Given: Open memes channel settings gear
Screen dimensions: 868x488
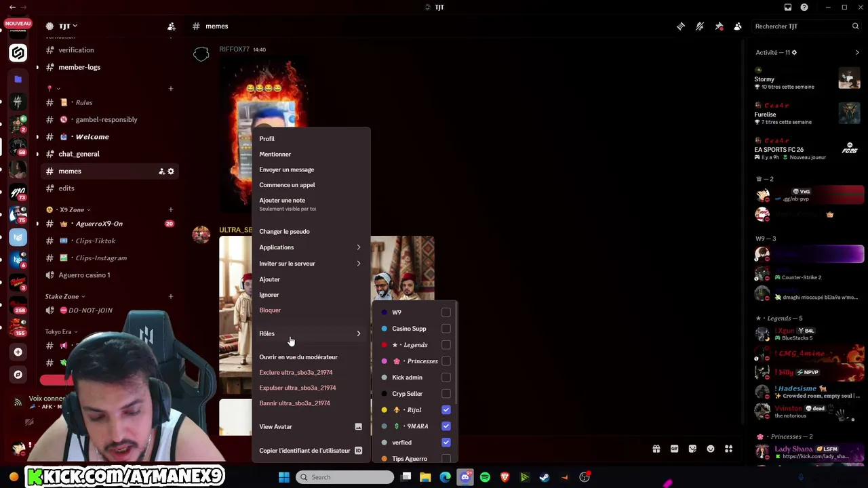Looking at the screenshot, I should click(171, 171).
